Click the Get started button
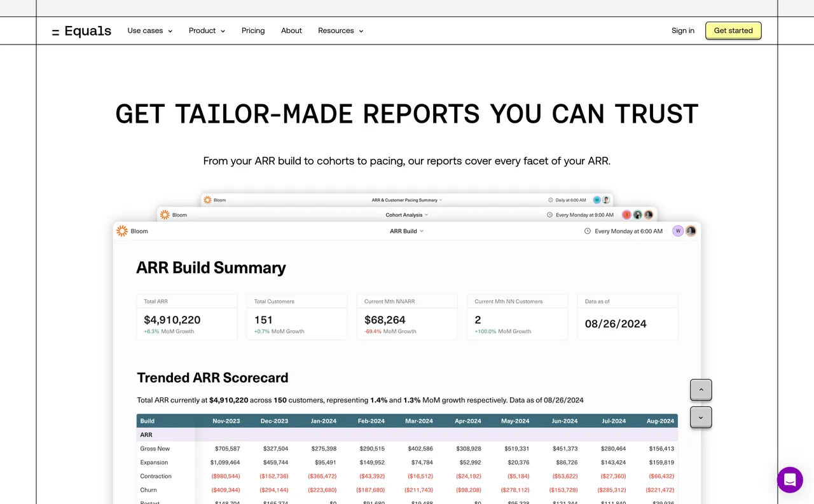Screen dimensions: 814x504 point(733,30)
